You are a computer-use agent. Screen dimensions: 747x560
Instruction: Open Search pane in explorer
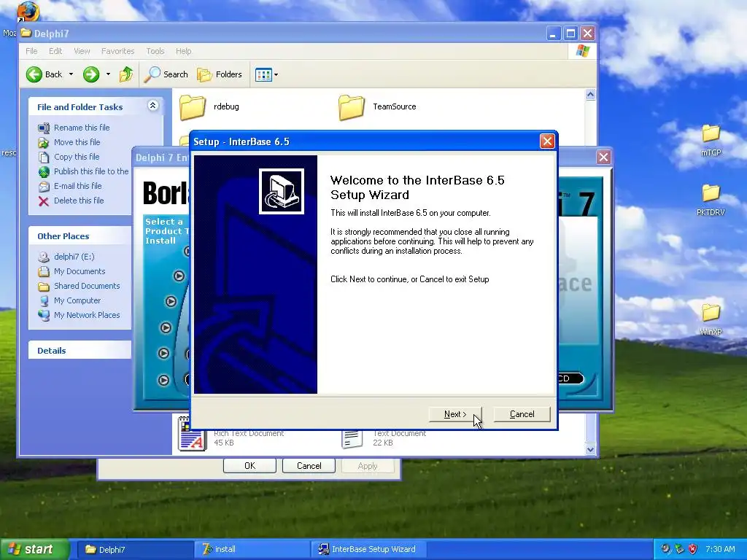pos(166,74)
